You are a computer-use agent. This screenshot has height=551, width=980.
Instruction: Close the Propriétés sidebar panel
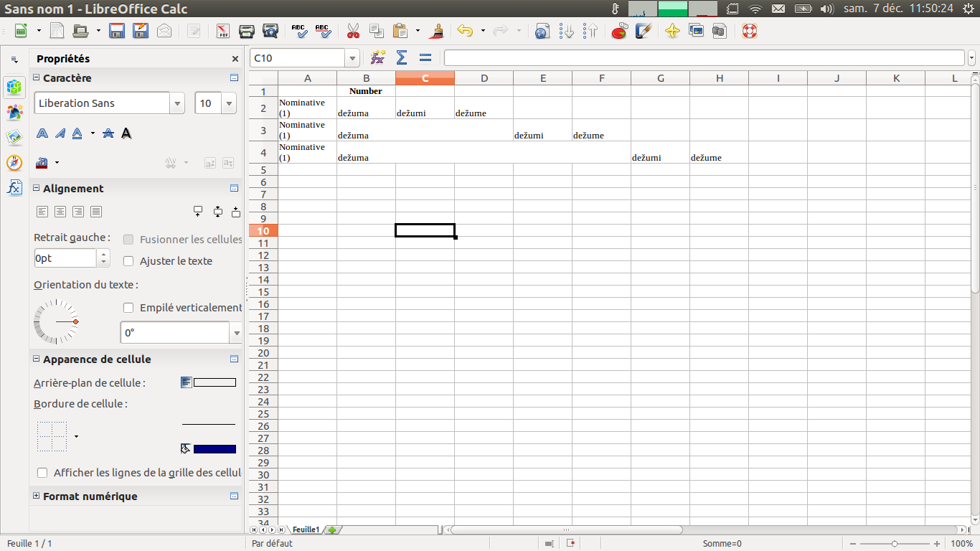235,59
